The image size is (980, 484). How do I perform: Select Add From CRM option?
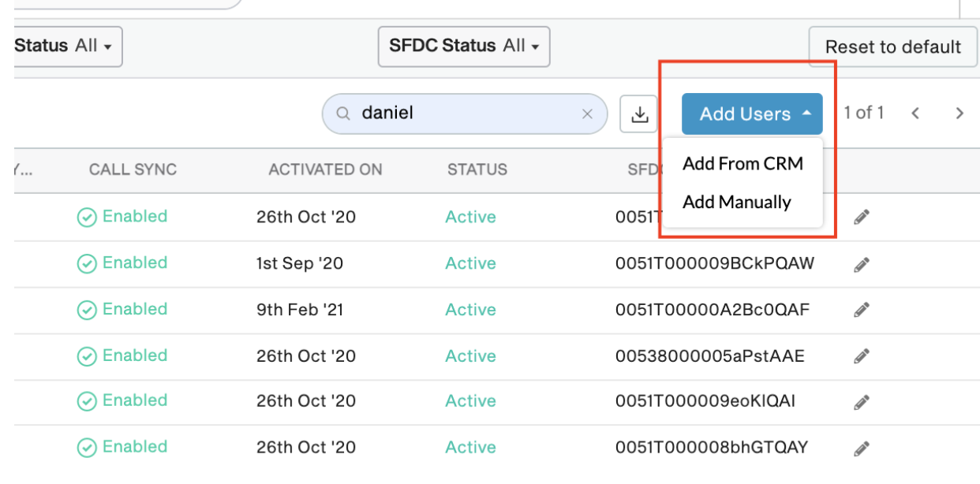pyautogui.click(x=742, y=164)
